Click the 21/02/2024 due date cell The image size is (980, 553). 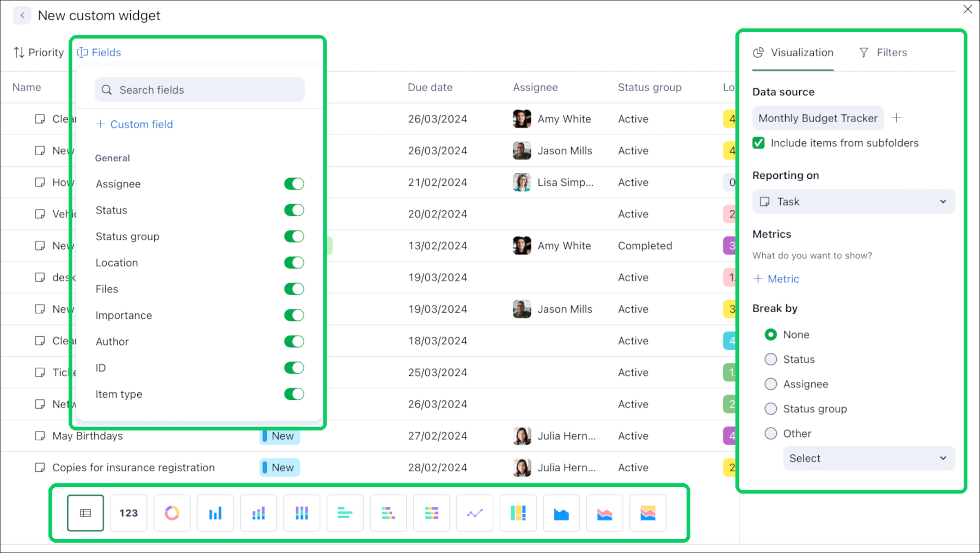[x=438, y=183]
